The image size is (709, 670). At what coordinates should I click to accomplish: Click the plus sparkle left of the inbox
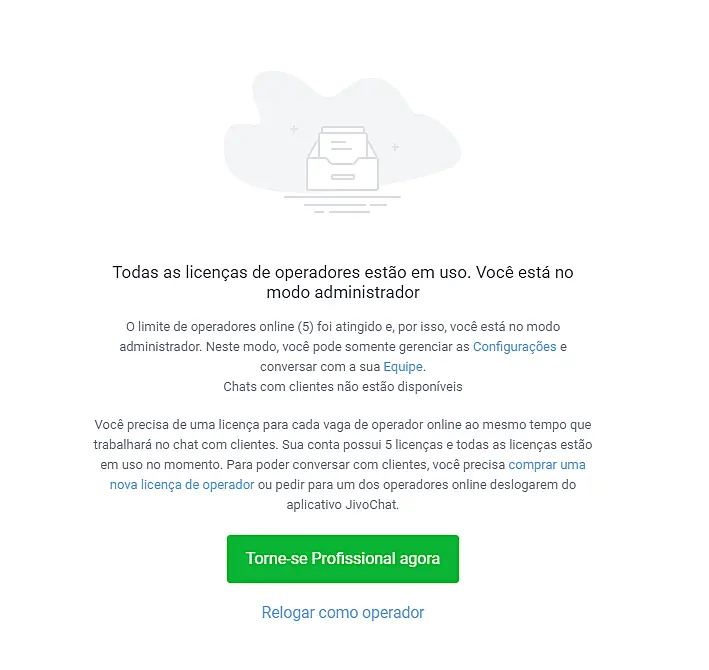294,130
